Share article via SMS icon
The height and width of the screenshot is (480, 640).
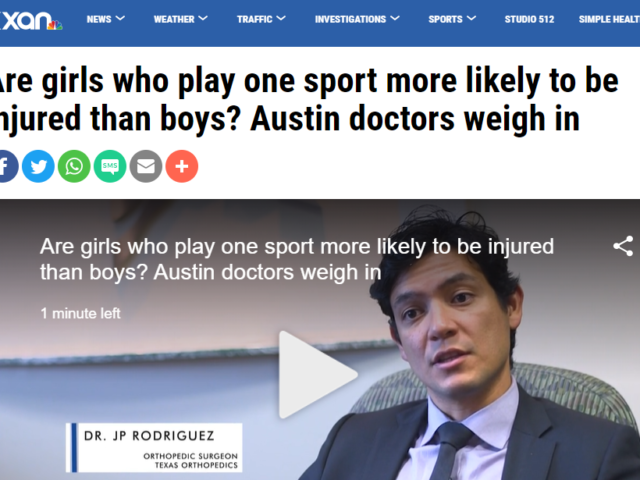[110, 166]
